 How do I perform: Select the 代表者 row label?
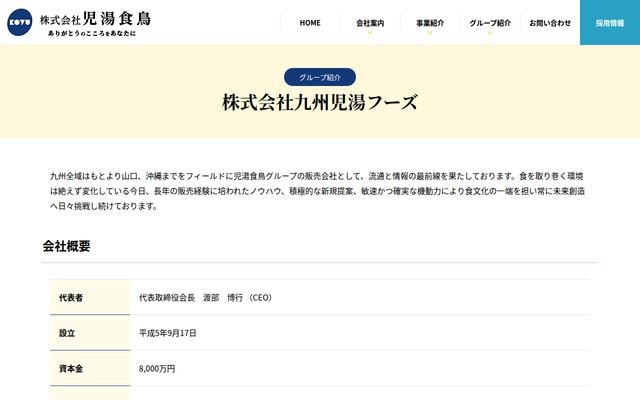point(71,298)
